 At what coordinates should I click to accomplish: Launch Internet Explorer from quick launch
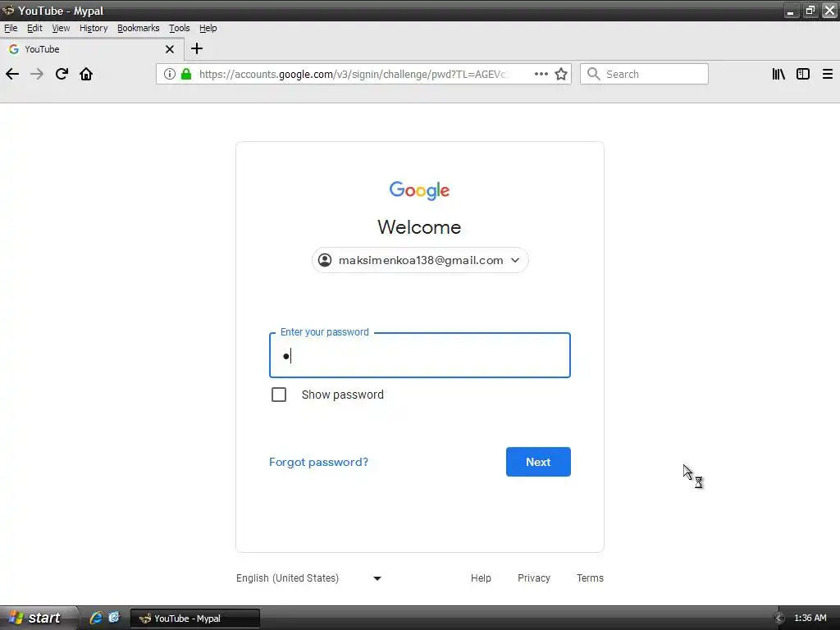coord(96,618)
